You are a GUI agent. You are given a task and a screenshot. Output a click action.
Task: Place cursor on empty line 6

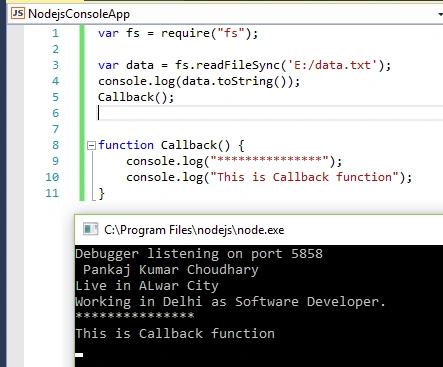270,113
